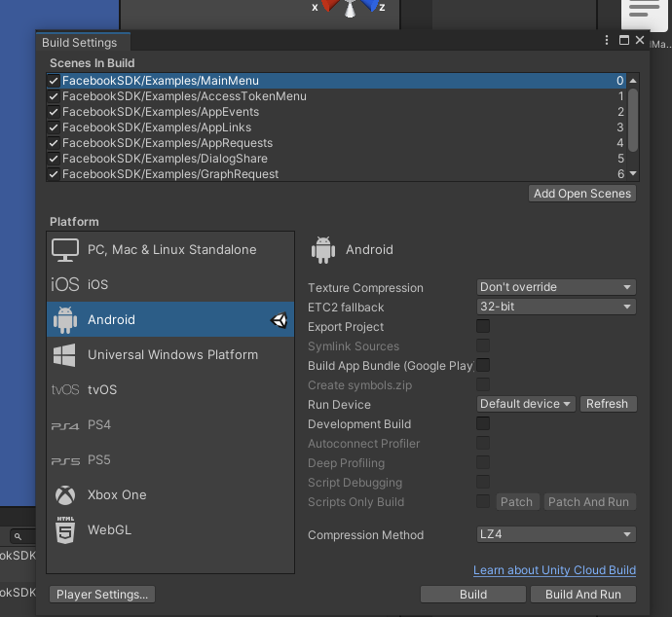The image size is (672, 617).
Task: Select the tvOS platform row
Action: coord(170,389)
